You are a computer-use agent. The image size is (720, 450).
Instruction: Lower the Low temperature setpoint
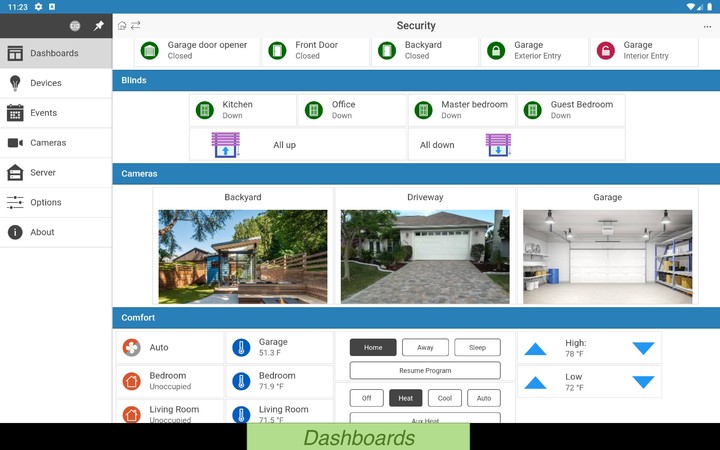pyautogui.click(x=643, y=382)
